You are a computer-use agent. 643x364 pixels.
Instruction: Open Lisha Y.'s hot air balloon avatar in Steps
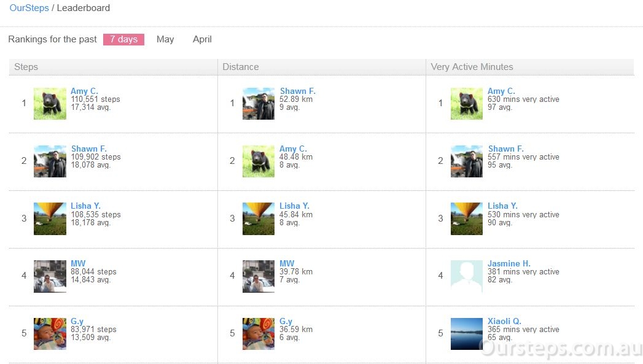(50, 219)
